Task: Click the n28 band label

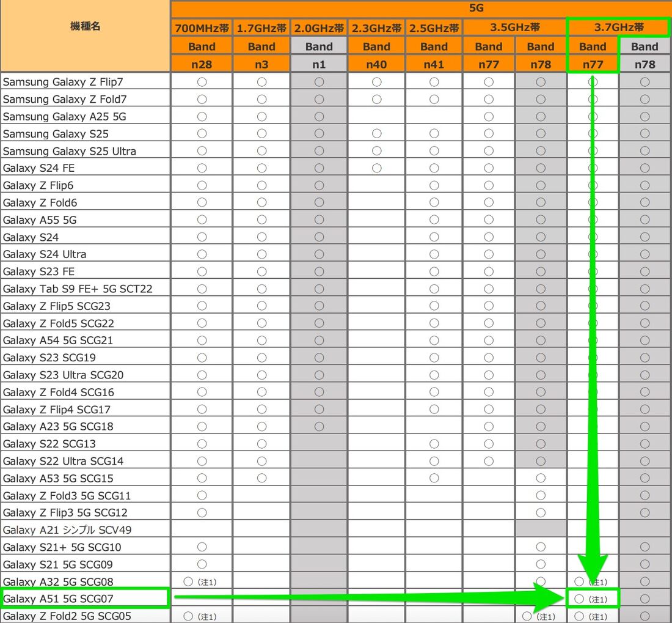Action: tap(202, 64)
